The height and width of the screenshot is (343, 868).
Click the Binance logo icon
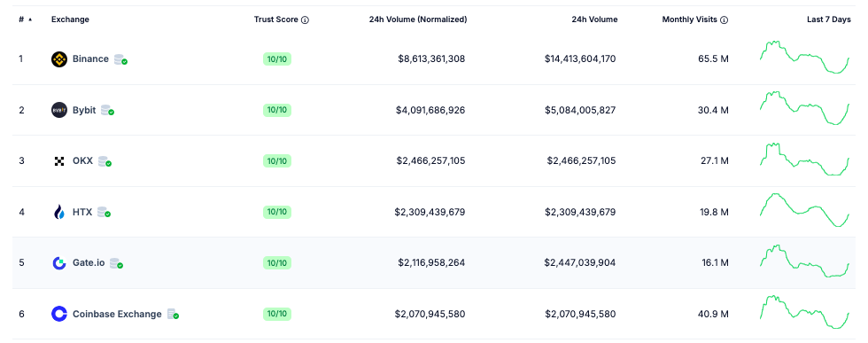click(x=59, y=59)
